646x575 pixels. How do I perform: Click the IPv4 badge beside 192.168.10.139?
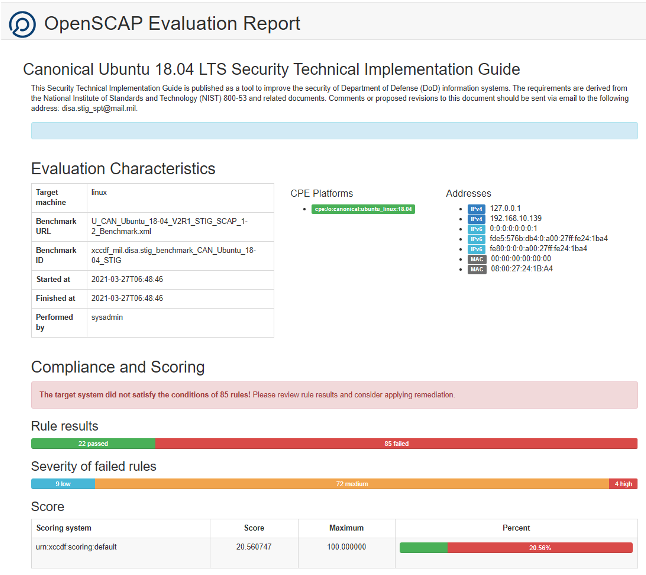[476, 219]
